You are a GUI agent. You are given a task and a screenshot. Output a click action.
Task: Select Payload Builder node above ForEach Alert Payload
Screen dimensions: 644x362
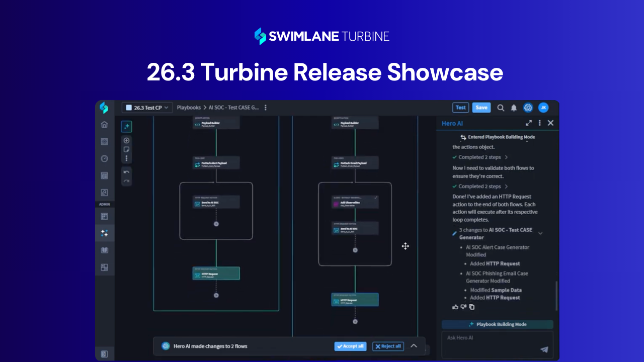(216, 123)
